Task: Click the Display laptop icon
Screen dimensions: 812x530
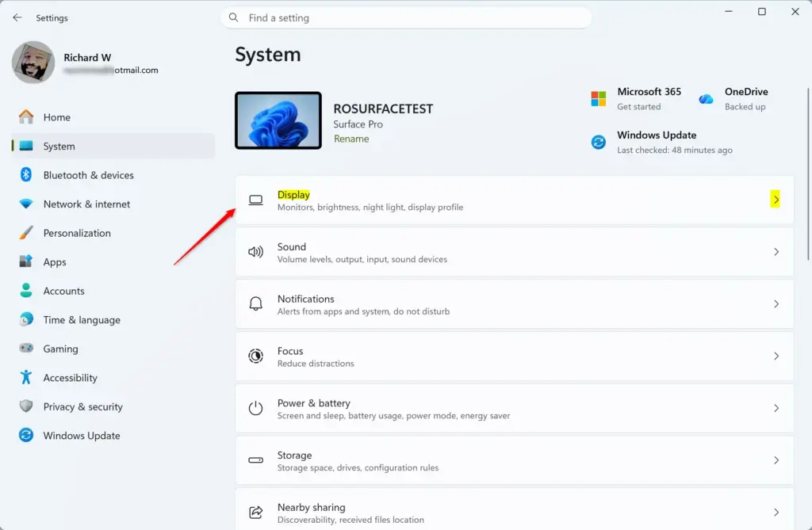Action: [256, 200]
